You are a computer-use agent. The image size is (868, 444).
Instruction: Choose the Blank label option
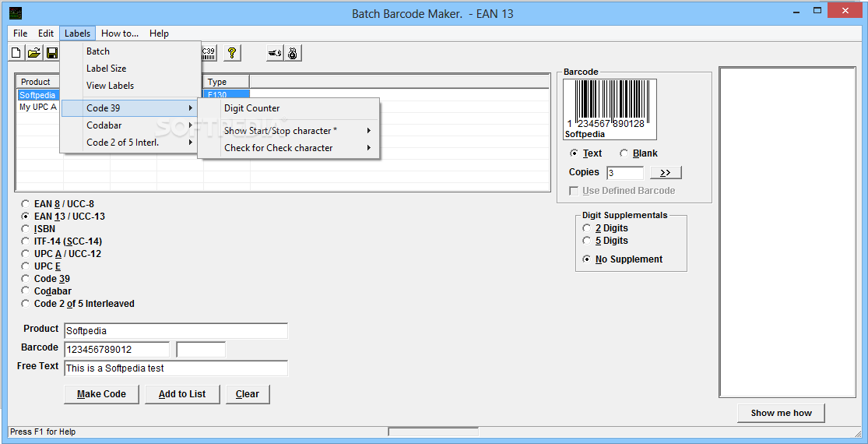tap(624, 153)
